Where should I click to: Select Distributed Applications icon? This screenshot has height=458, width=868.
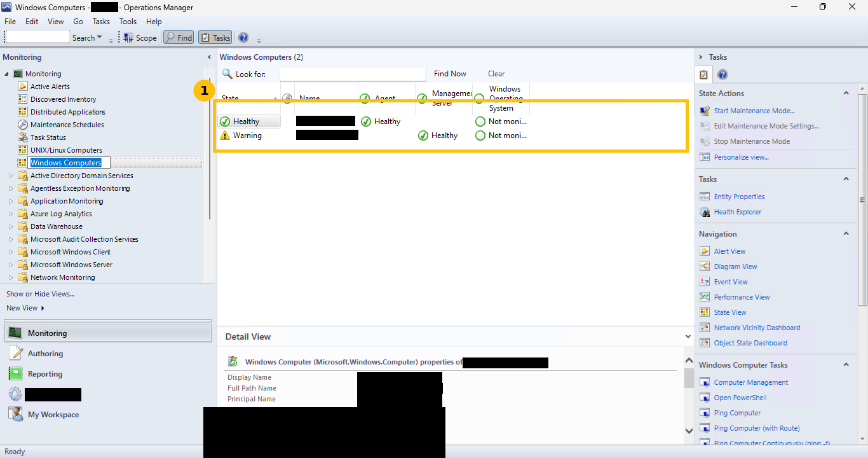click(x=23, y=112)
